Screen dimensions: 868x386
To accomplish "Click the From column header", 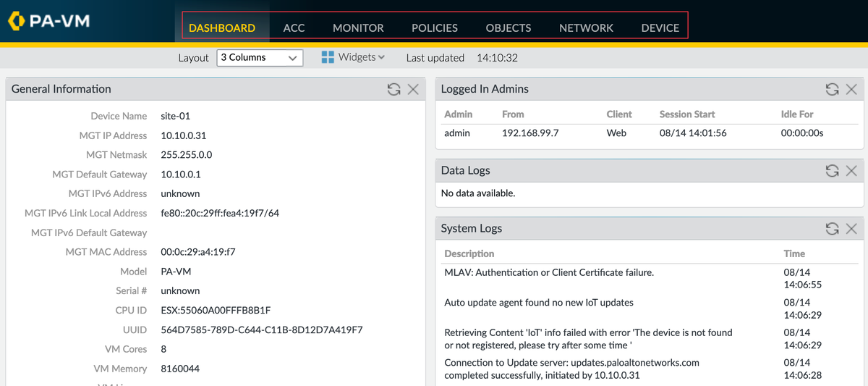I will (513, 114).
